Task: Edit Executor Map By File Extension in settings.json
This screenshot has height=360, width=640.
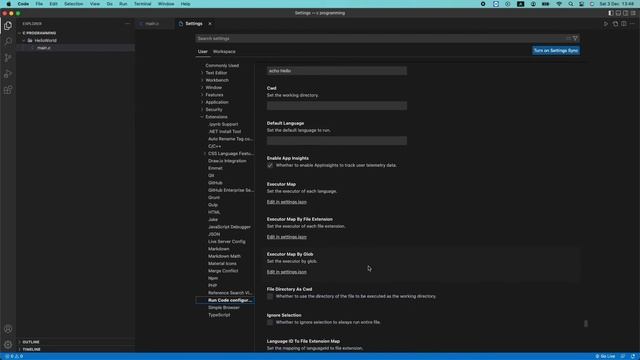Action: coord(287,237)
